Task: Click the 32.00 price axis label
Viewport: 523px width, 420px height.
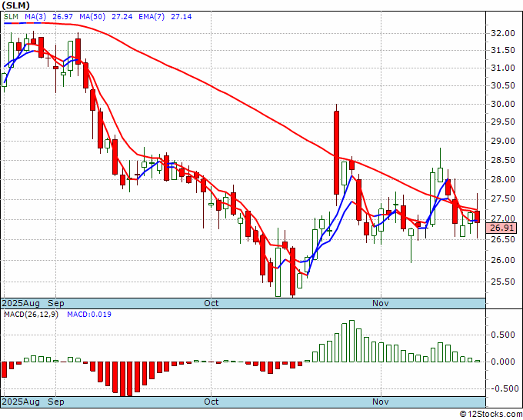Action: click(503, 33)
